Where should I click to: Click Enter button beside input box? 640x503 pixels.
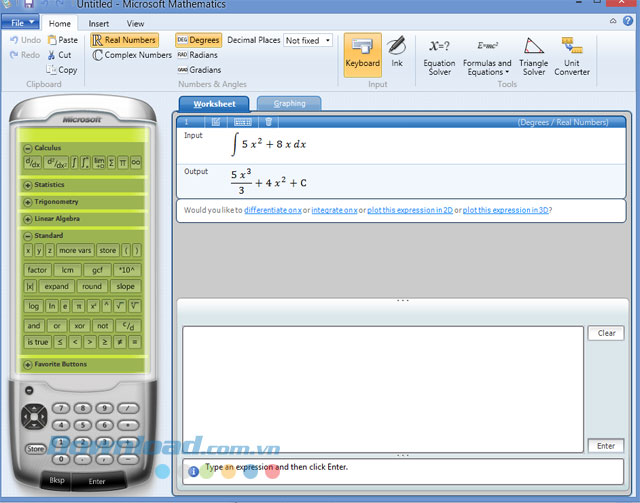pyautogui.click(x=606, y=446)
